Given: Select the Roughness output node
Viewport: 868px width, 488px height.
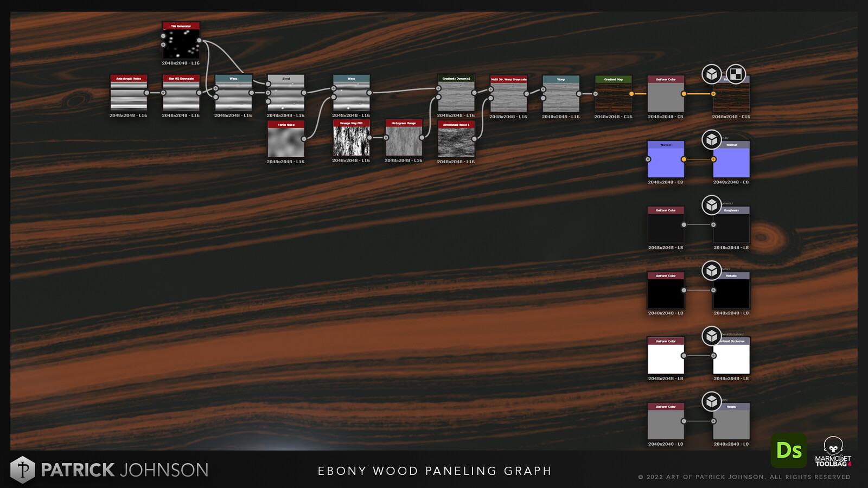Looking at the screenshot, I should click(x=731, y=224).
